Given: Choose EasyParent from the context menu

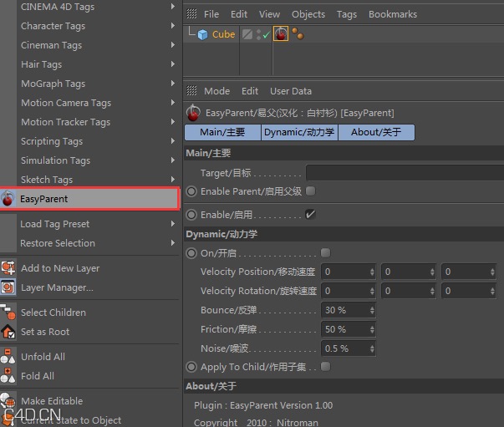Looking at the screenshot, I should [89, 199].
